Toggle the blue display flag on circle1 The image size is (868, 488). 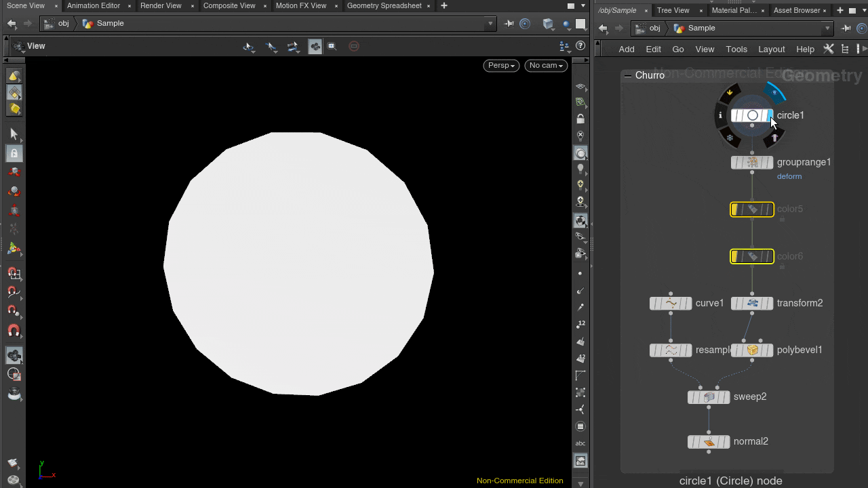point(769,116)
